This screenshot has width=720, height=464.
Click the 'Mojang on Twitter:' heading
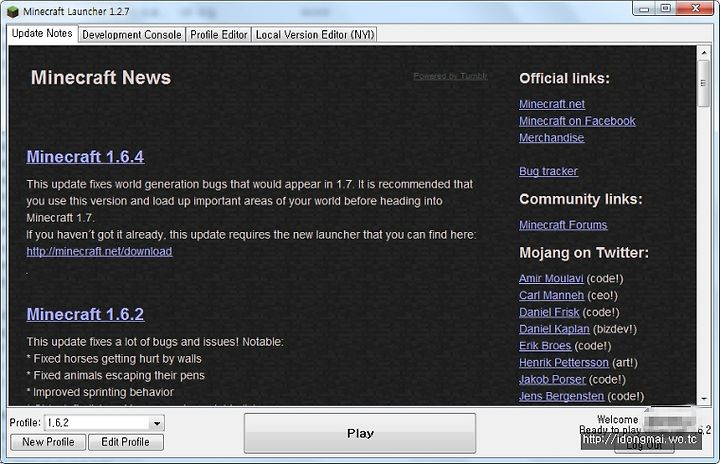click(x=584, y=253)
